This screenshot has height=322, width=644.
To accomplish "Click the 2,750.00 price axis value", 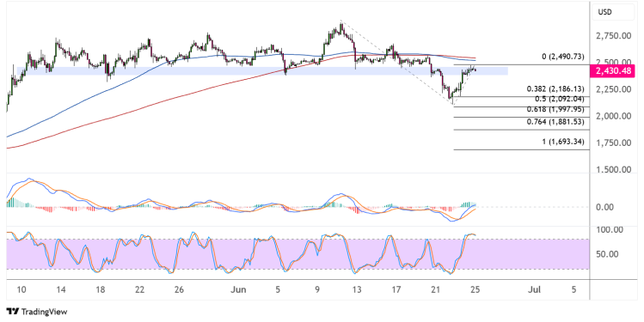I will (613, 36).
